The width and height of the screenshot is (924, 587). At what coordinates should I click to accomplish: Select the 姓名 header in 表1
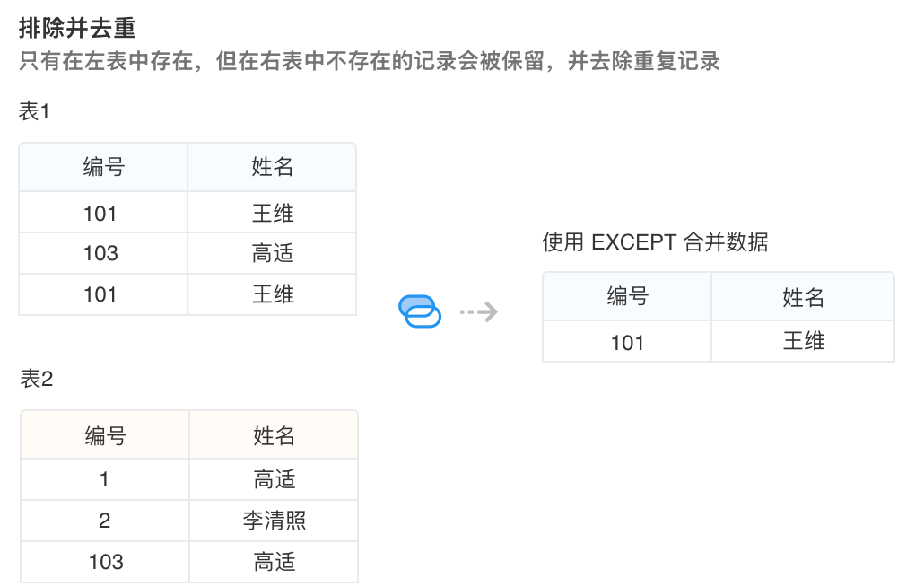coord(272,167)
